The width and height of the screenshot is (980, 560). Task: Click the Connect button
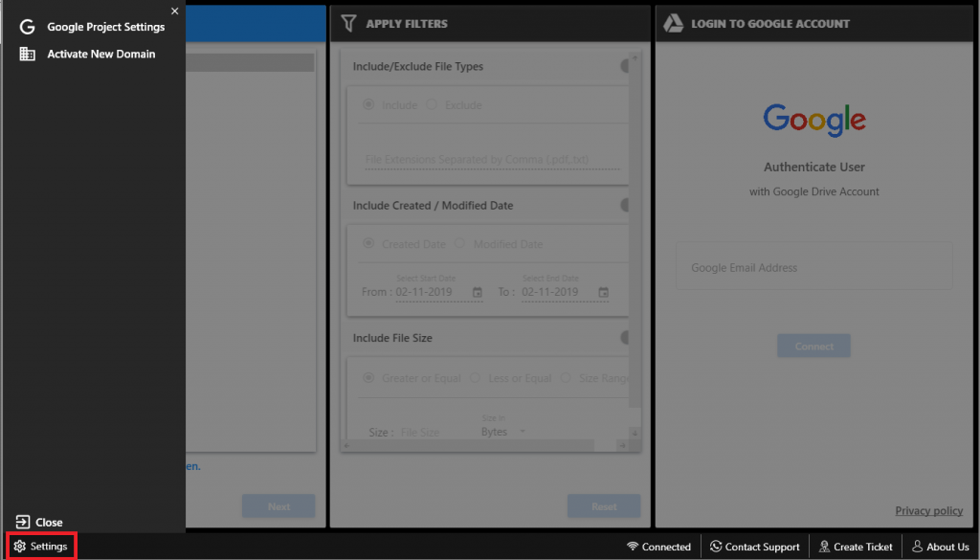tap(813, 346)
